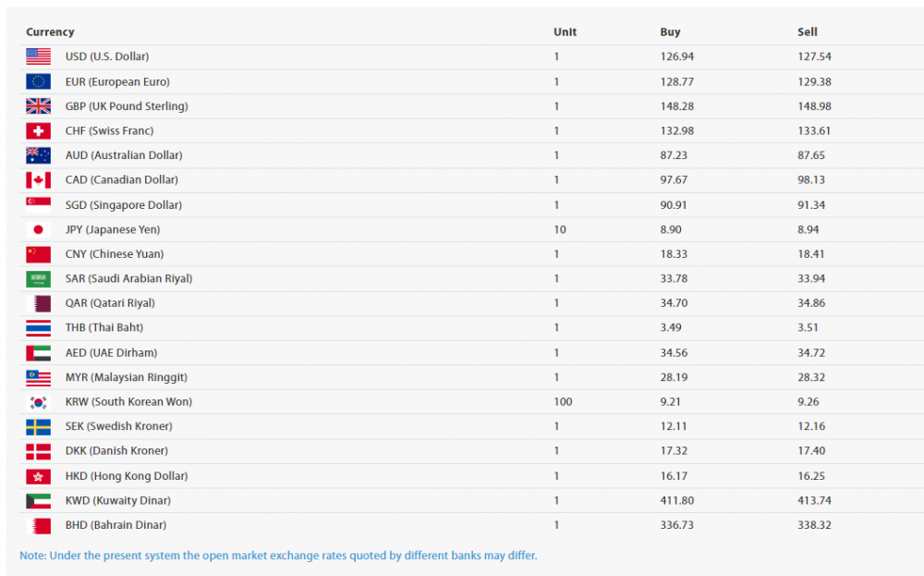924x576 pixels.
Task: Select the Australian Dollar flag icon
Action: click(x=38, y=155)
